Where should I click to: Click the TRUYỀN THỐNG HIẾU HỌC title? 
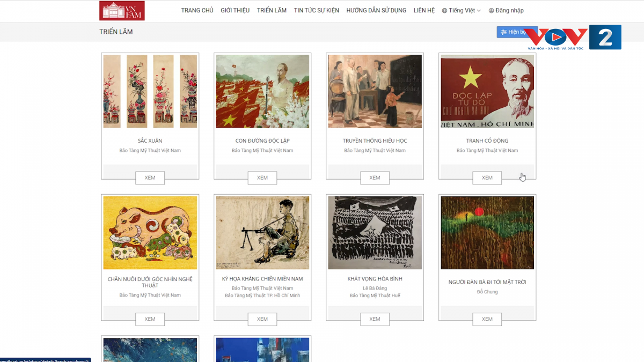click(375, 141)
